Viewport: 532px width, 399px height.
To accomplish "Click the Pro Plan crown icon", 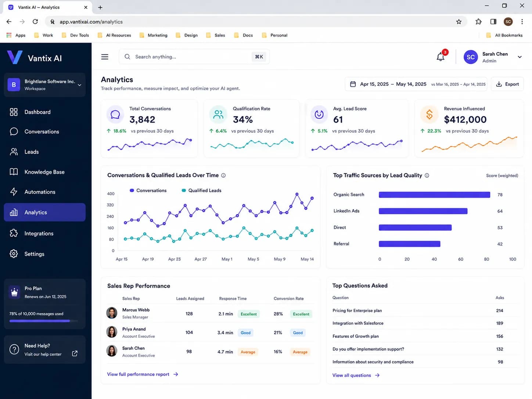I will 14,292.
